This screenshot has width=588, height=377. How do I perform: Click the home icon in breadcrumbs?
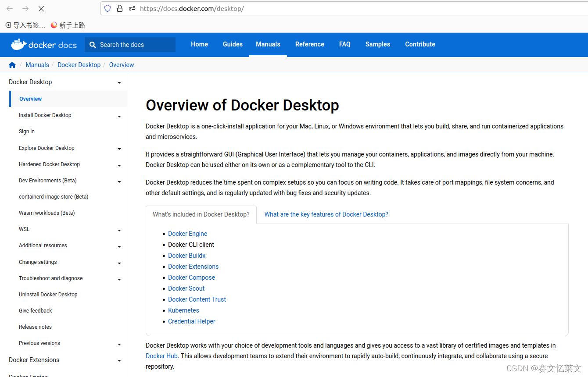12,65
